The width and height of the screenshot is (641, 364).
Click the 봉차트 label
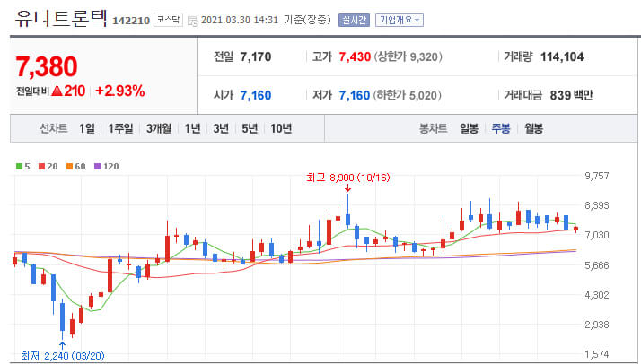(x=433, y=129)
